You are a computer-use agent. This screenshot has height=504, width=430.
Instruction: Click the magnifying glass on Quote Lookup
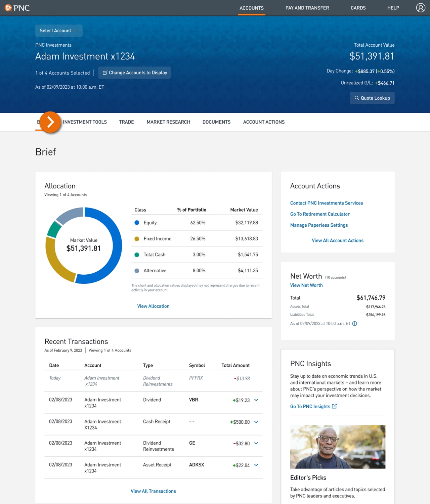coord(357,98)
